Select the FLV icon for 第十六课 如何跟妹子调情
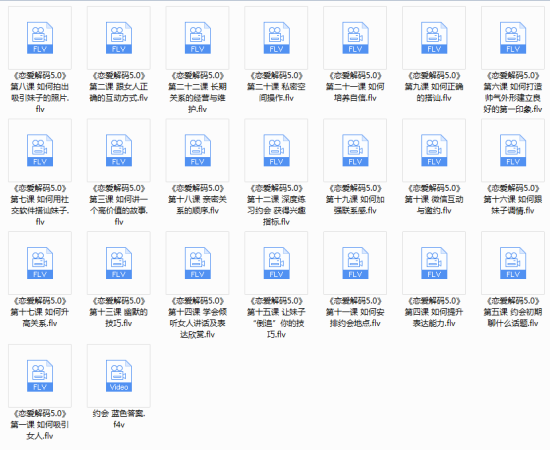 [513, 150]
